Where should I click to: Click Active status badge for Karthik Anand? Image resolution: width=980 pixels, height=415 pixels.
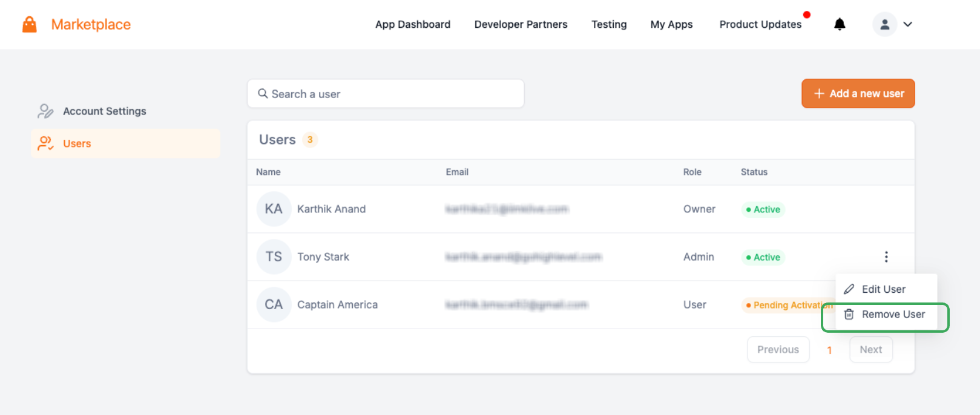coord(763,209)
